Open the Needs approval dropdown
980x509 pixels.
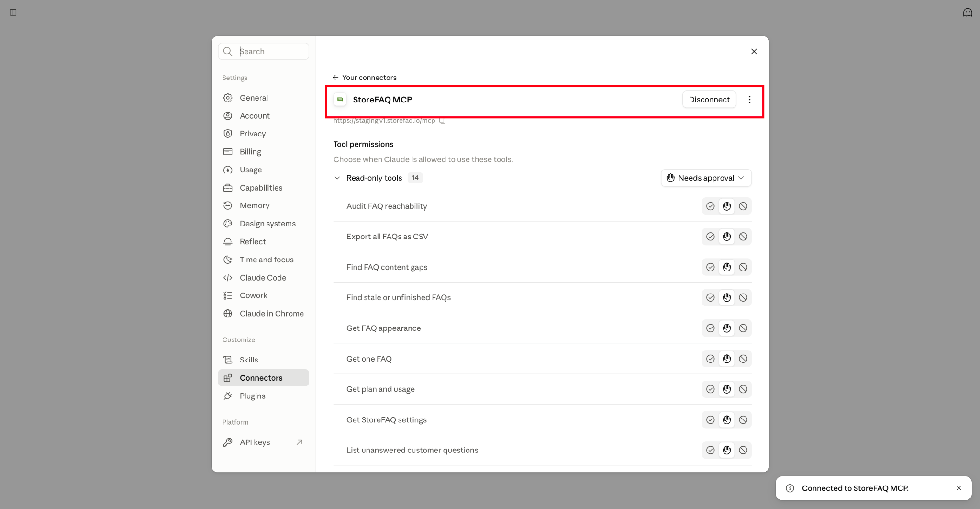706,178
